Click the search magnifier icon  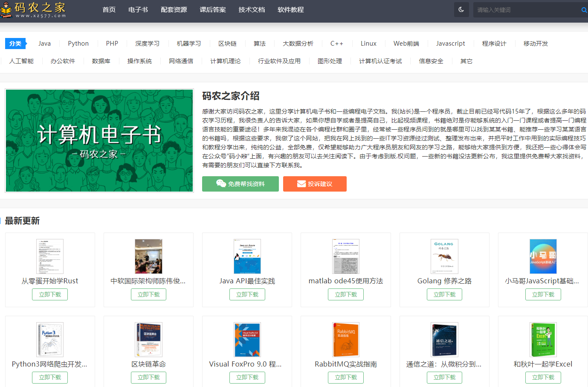point(584,10)
